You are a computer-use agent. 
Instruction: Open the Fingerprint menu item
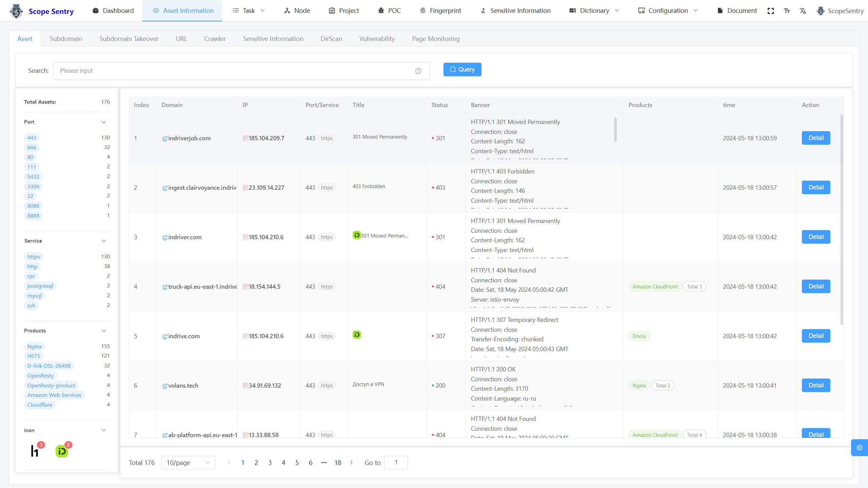[x=440, y=11]
